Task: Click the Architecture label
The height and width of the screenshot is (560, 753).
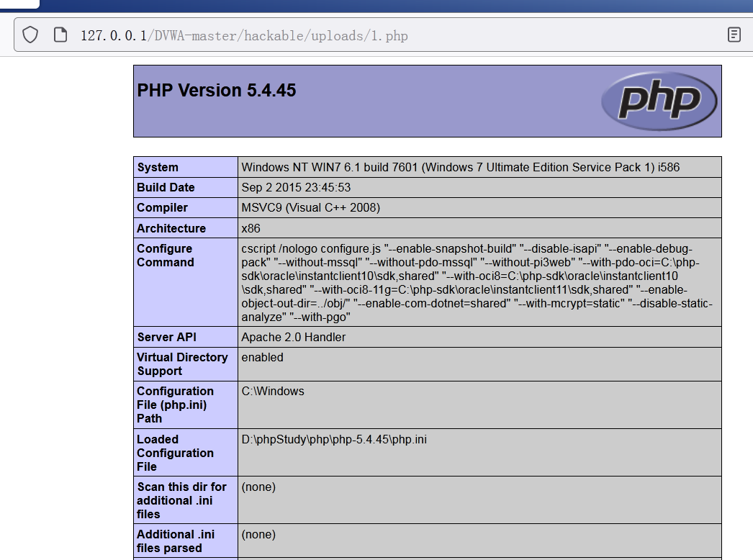Action: click(171, 228)
